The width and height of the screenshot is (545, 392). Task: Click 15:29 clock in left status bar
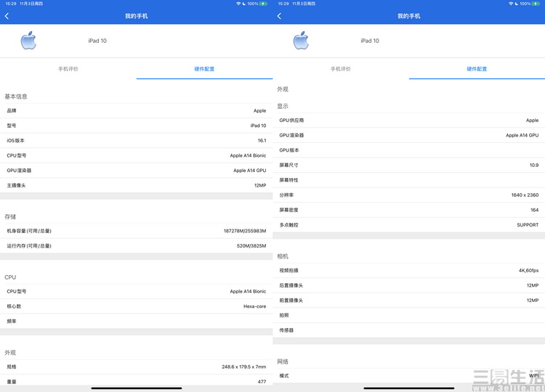(11, 4)
